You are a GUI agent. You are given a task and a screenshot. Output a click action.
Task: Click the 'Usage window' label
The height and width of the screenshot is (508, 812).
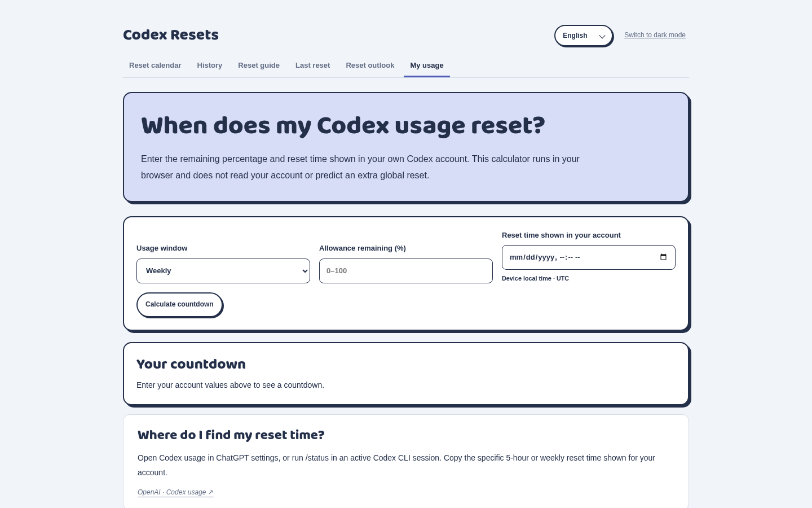click(162, 248)
